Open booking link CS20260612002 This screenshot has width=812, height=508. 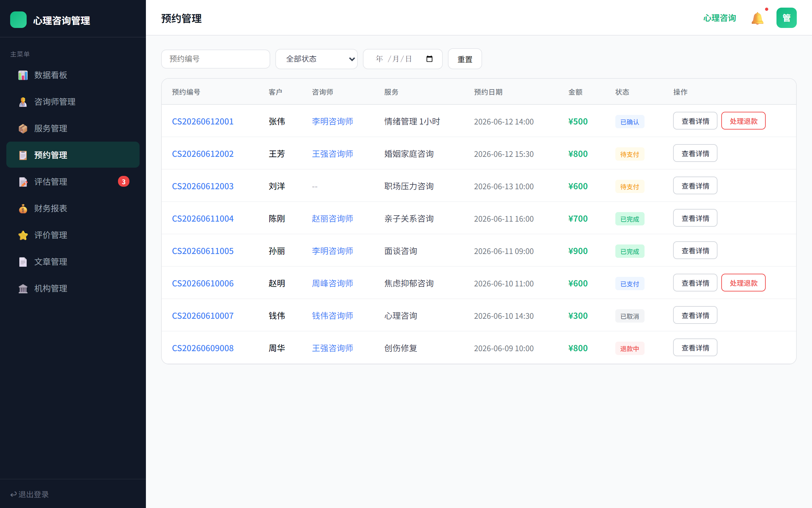(x=203, y=154)
